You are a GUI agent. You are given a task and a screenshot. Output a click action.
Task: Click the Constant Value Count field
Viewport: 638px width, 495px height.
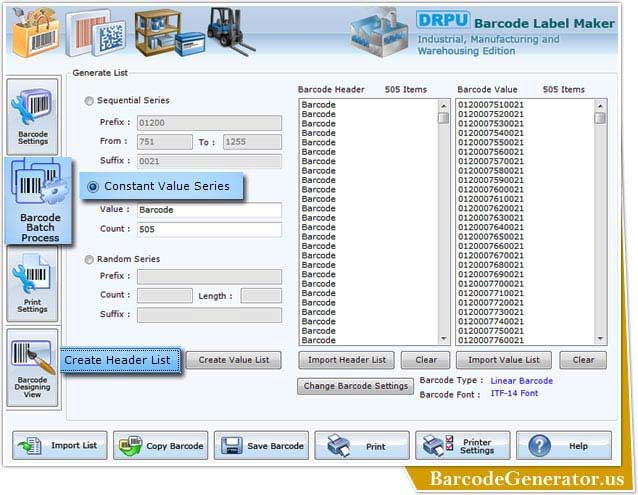(209, 229)
